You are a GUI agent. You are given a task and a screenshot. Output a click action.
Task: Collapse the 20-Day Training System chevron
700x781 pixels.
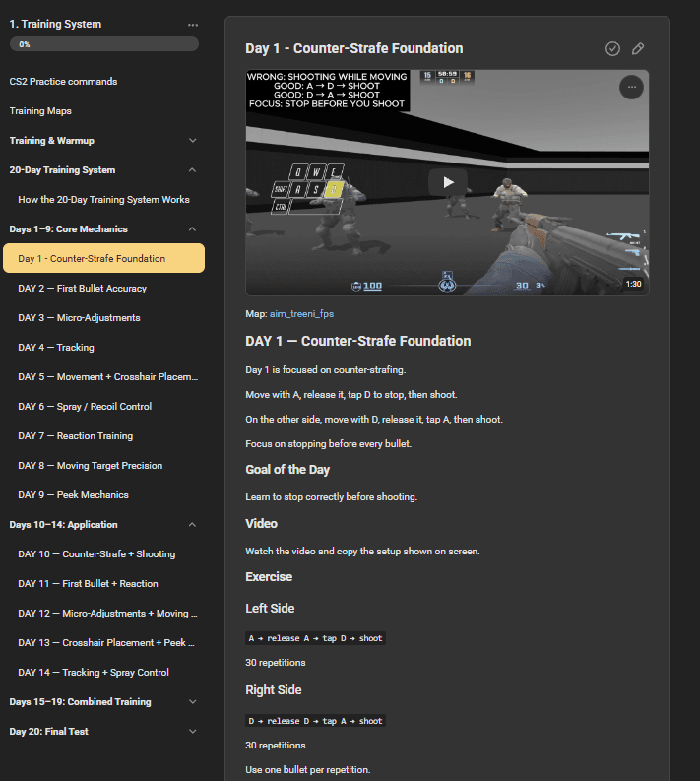(193, 170)
